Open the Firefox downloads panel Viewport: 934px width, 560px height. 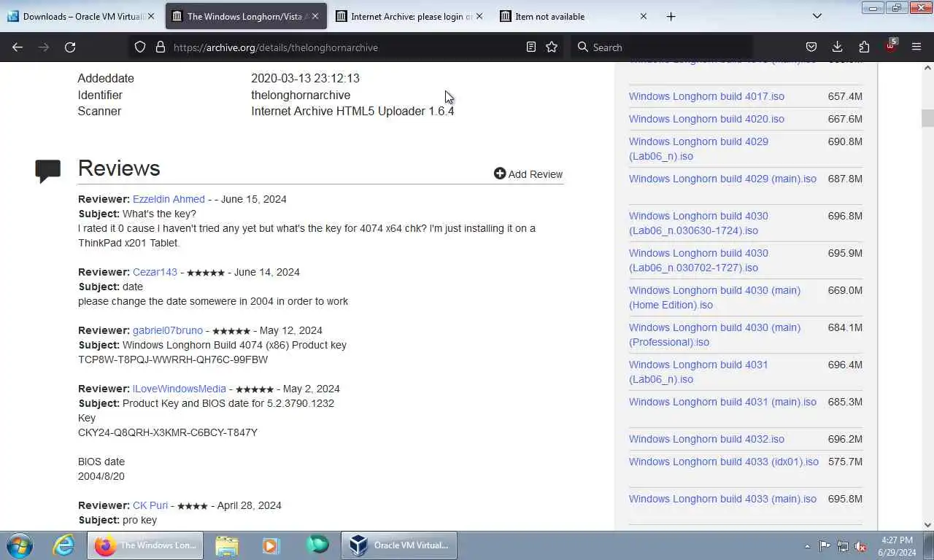[837, 47]
